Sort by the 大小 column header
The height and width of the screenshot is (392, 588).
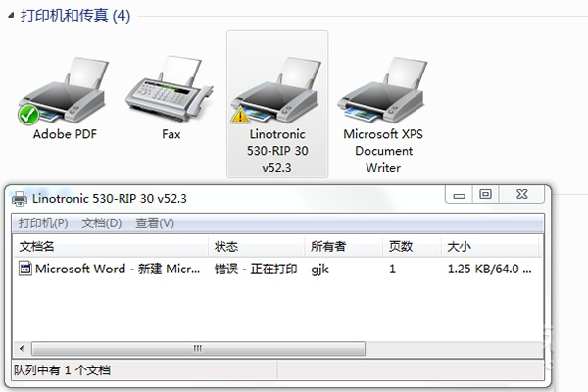tap(490, 246)
